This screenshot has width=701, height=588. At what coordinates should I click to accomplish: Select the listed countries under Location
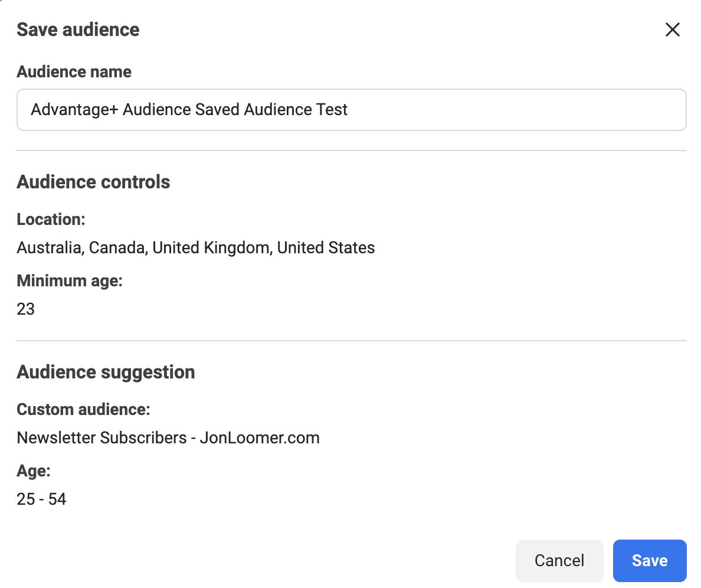coord(196,247)
